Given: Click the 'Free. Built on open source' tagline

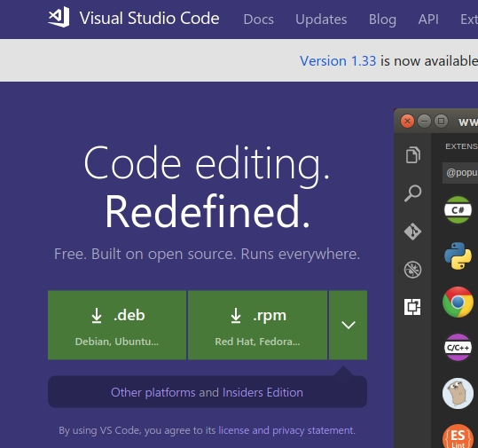Looking at the screenshot, I should pos(207,254).
